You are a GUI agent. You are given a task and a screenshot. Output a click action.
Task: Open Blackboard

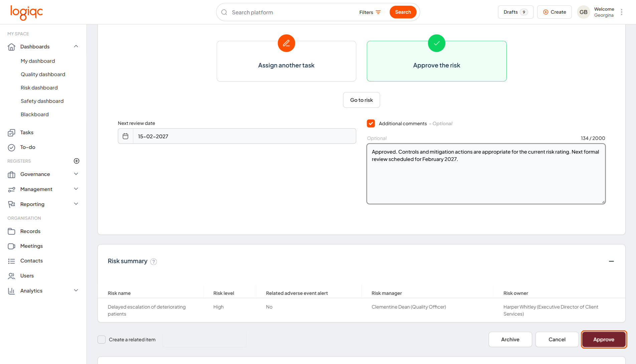pyautogui.click(x=35, y=115)
